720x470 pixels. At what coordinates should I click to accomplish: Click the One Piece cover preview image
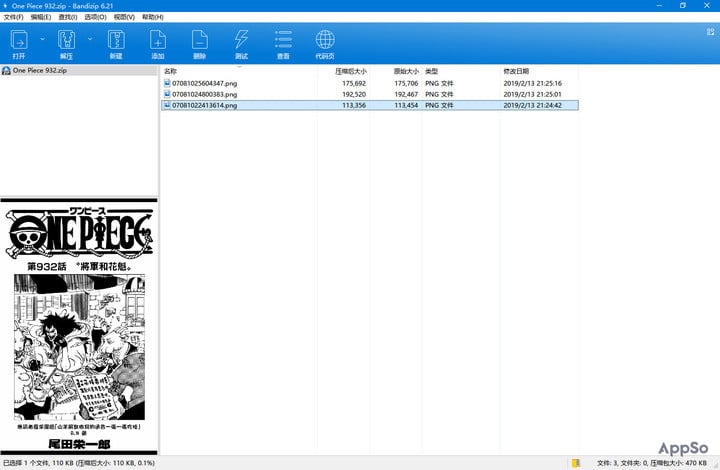click(x=79, y=327)
